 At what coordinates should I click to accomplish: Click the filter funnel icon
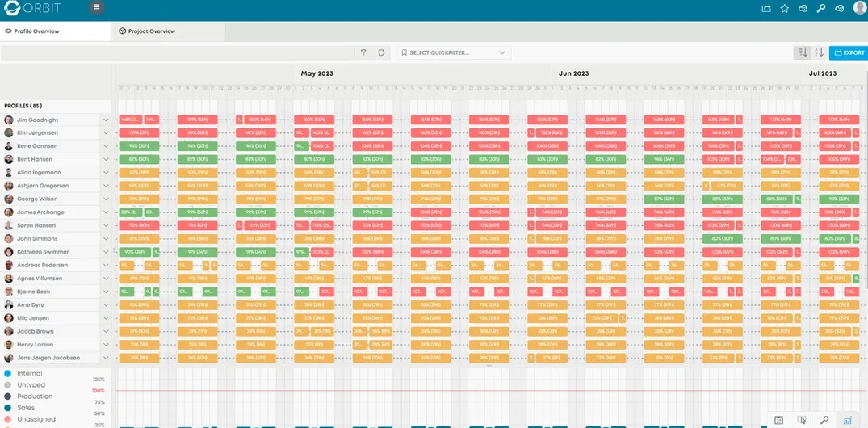click(x=363, y=52)
